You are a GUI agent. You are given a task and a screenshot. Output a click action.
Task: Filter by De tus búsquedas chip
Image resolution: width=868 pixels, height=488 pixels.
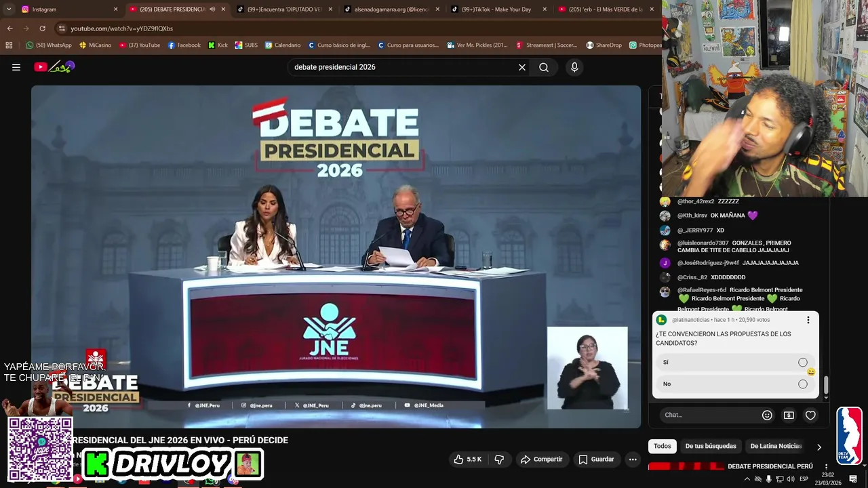click(711, 446)
